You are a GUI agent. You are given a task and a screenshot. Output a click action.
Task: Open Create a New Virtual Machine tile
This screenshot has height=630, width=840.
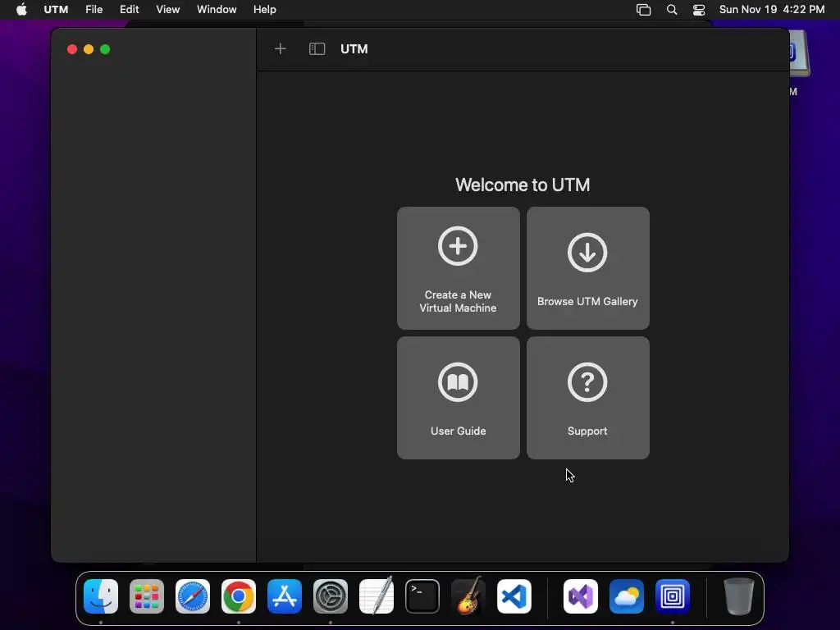(459, 268)
